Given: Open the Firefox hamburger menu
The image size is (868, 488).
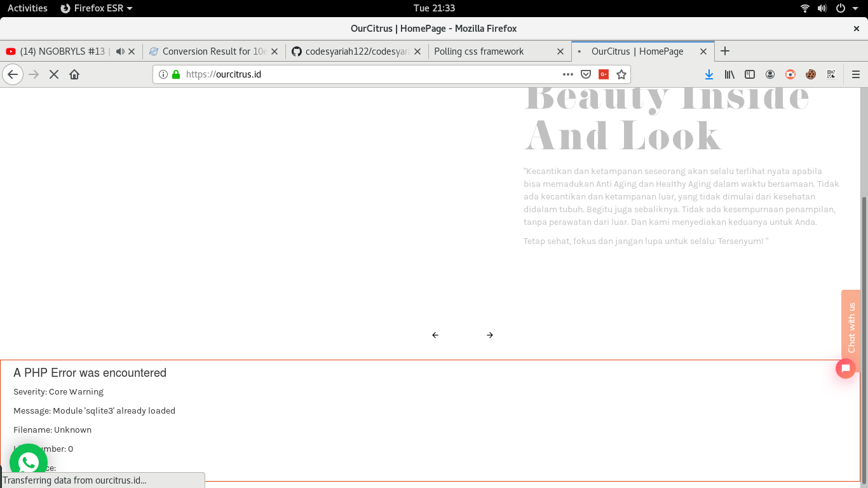Looking at the screenshot, I should [856, 74].
